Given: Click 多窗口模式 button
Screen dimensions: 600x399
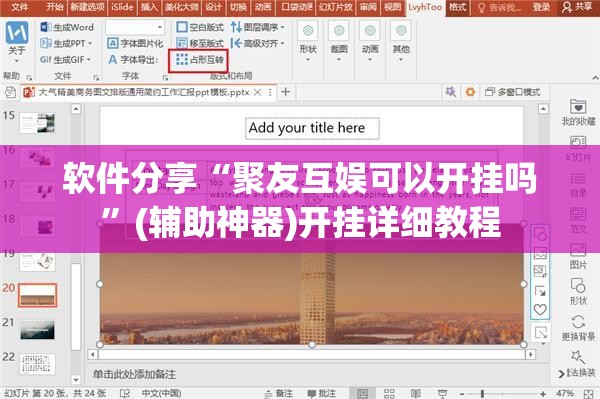Looking at the screenshot, I should tap(512, 92).
